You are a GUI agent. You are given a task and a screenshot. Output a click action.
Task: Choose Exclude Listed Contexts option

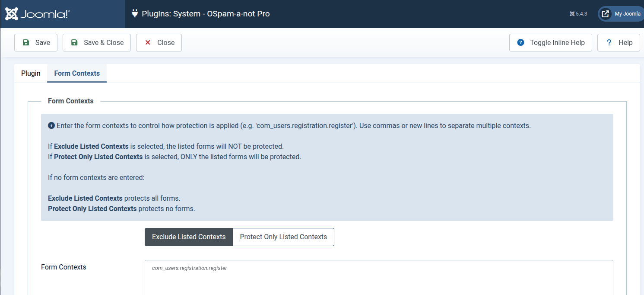[x=189, y=237]
